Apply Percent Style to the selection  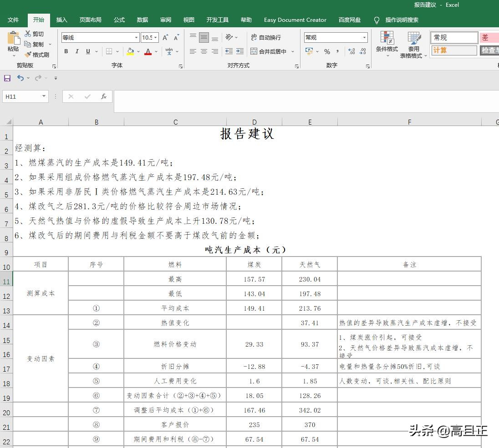pos(327,52)
